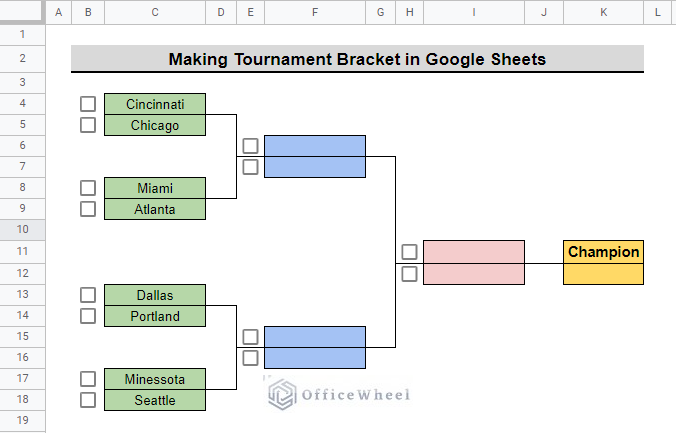Select column K header
The width and height of the screenshot is (676, 433).
coord(604,12)
